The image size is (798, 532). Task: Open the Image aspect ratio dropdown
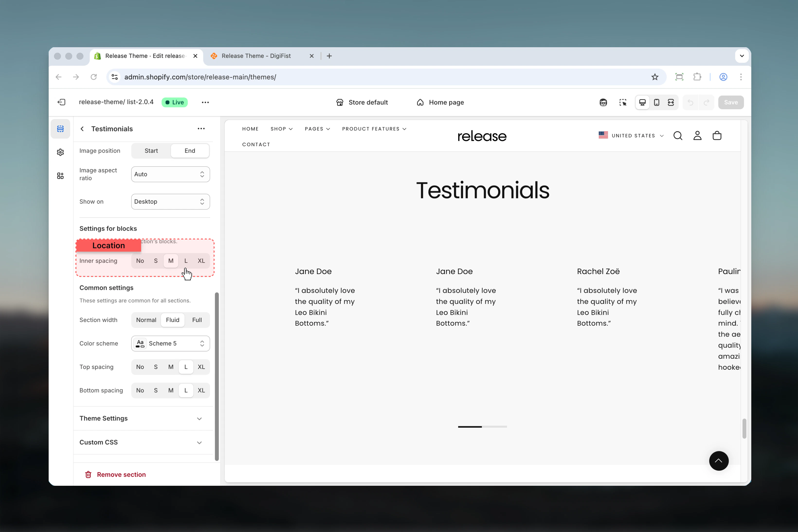171,174
